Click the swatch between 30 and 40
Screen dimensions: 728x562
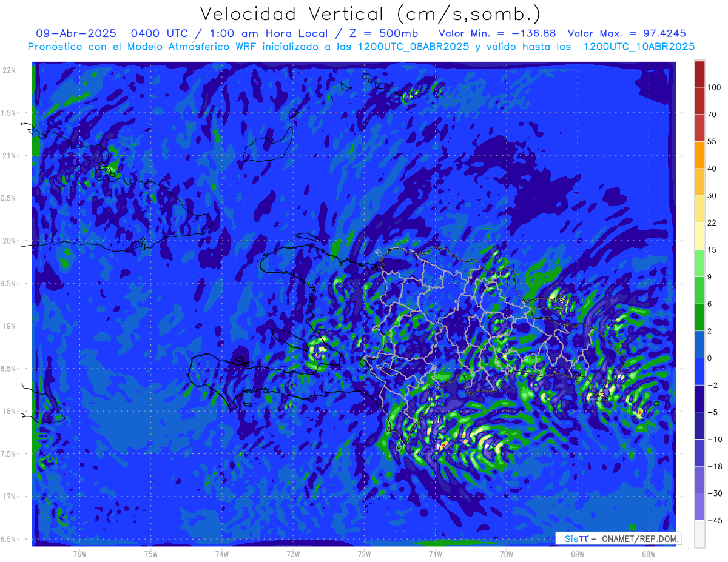699,182
